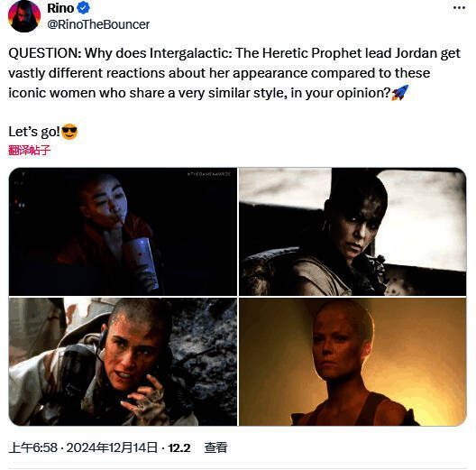Click the rocket emoji in the post
The height and width of the screenshot is (470, 476).
coord(400,93)
